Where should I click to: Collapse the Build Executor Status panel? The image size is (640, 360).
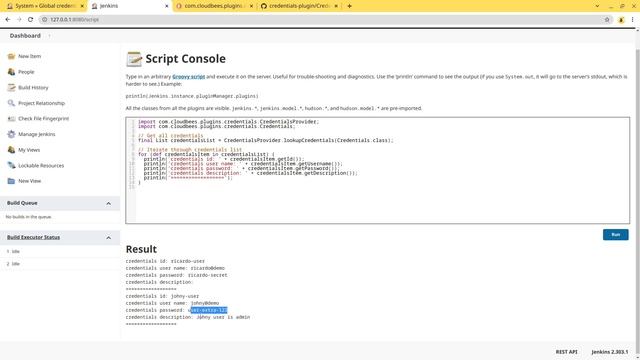coord(109,238)
